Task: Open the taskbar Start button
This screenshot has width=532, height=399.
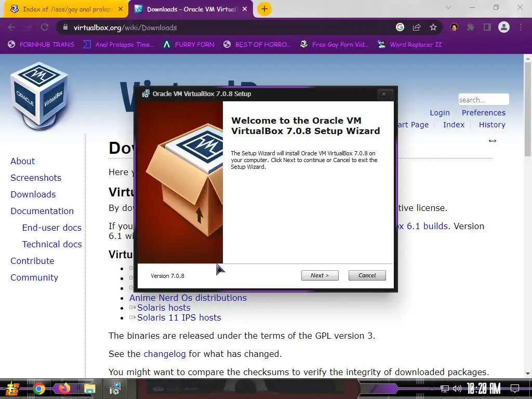Action: pyautogui.click(x=11, y=389)
